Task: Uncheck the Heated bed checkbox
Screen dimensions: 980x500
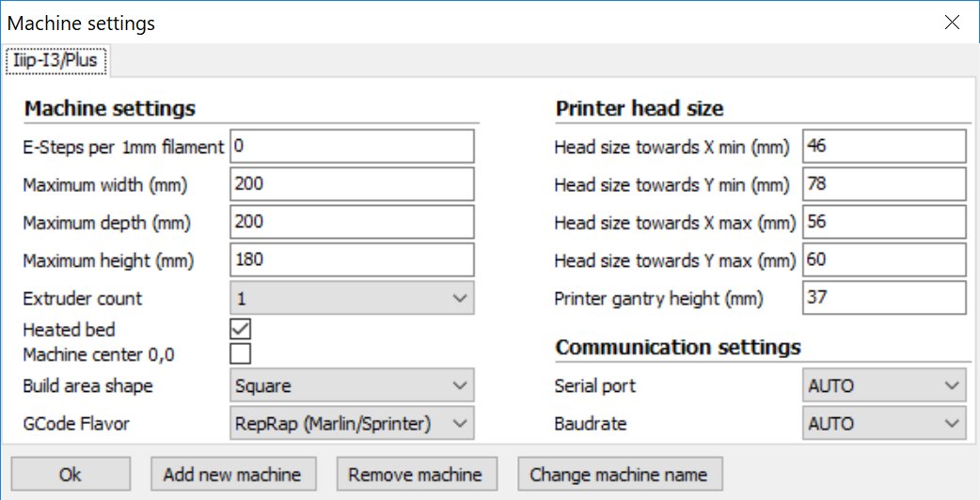Action: (241, 329)
